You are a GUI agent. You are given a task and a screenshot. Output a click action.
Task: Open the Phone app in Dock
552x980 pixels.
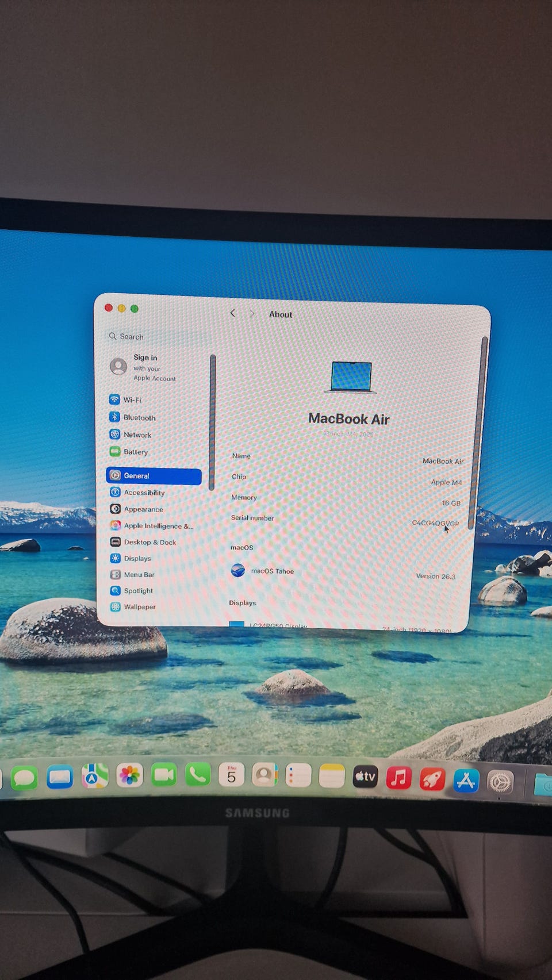tap(198, 775)
